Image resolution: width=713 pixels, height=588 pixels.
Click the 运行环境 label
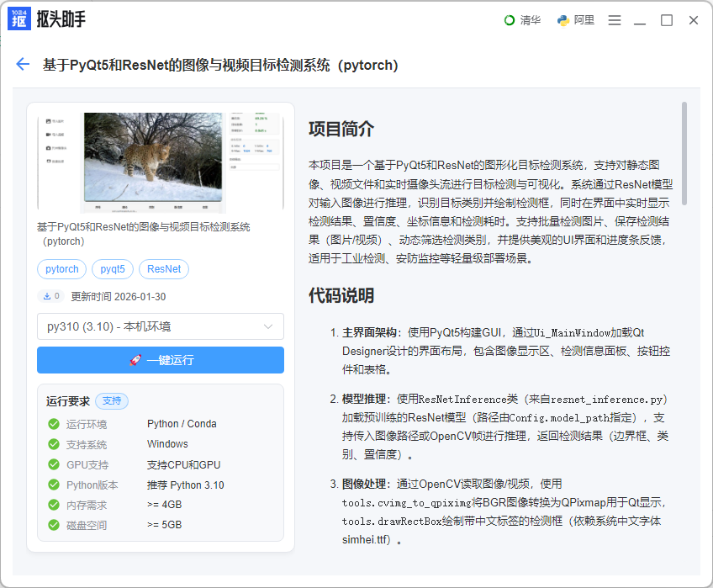tap(87, 424)
